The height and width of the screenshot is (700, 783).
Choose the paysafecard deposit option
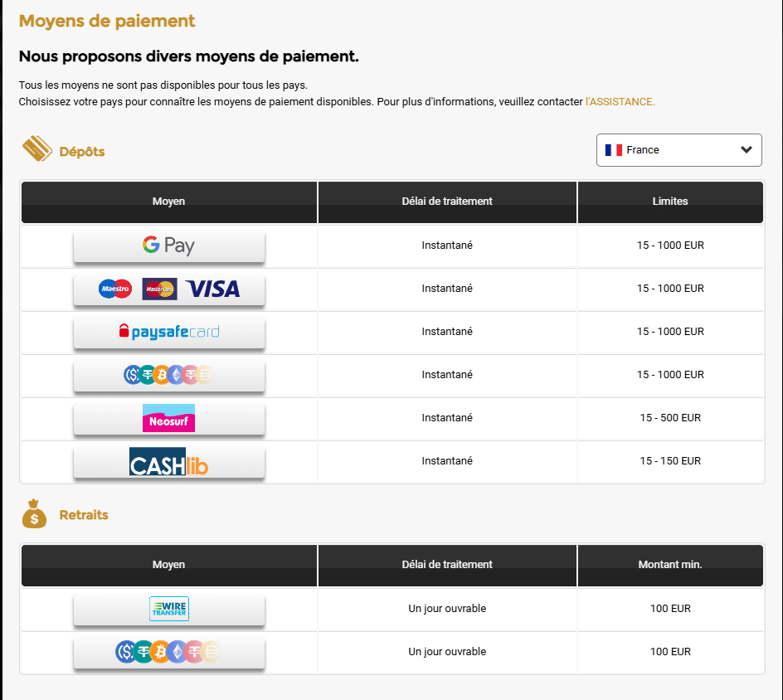pyautogui.click(x=168, y=333)
